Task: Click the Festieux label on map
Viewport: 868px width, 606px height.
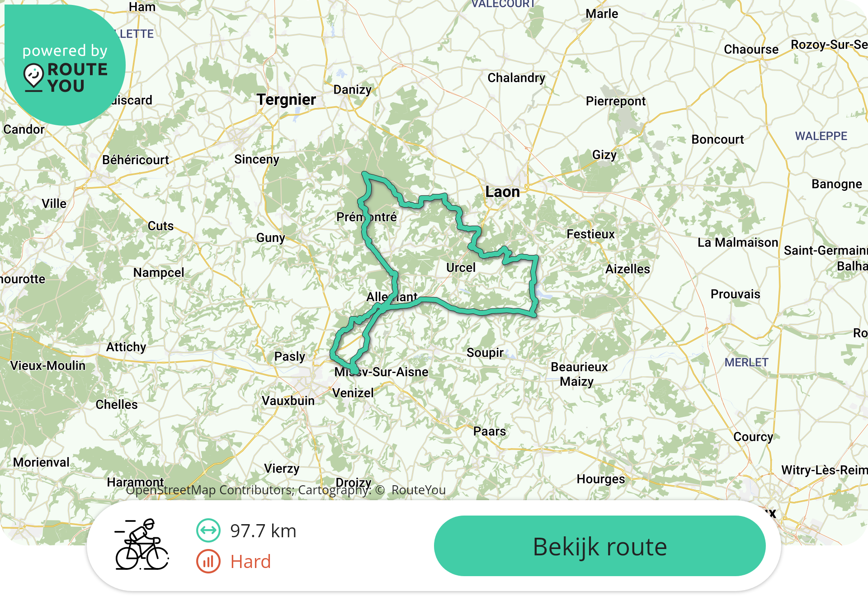Action: click(590, 234)
